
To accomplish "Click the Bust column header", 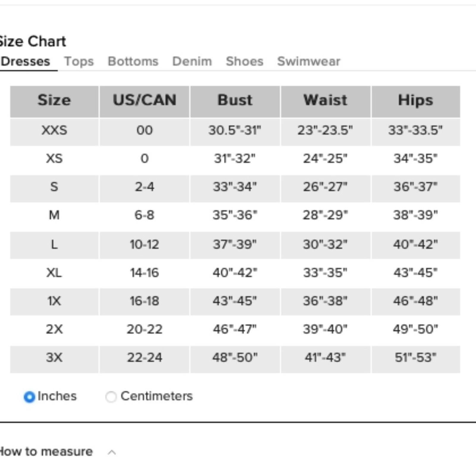I will (235, 101).
